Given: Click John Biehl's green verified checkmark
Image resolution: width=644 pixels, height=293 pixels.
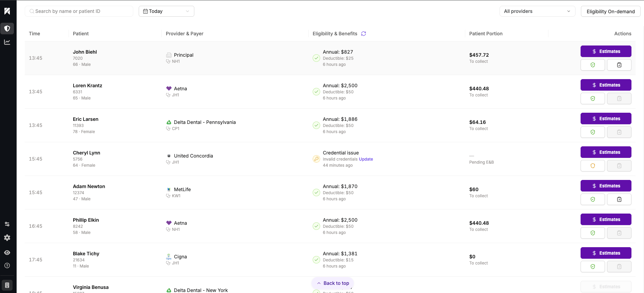Looking at the screenshot, I should 316,58.
